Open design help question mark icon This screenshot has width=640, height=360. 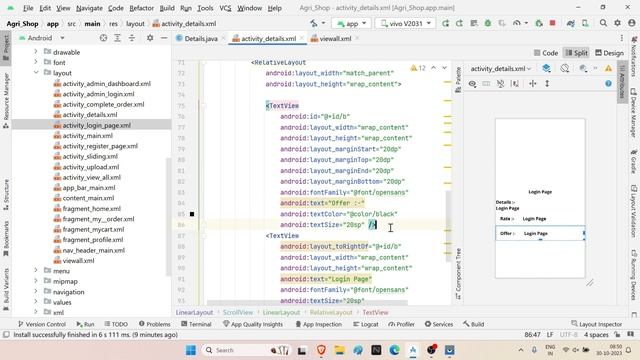608,84
